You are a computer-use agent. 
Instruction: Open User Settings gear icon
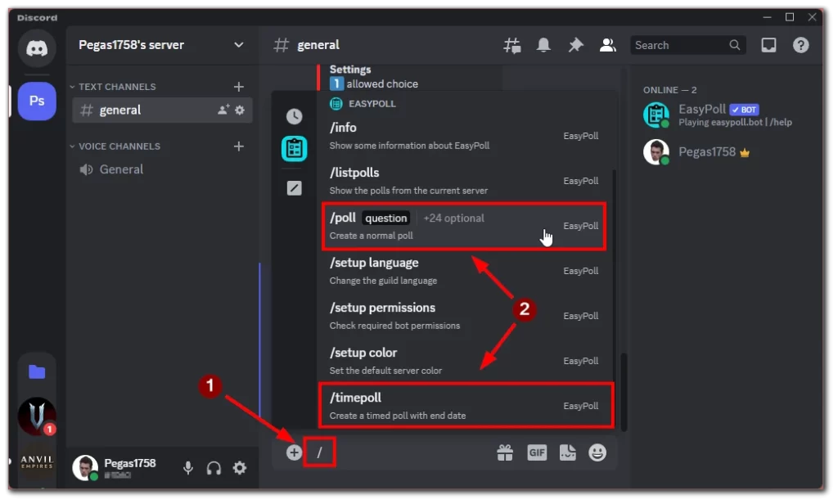(240, 468)
